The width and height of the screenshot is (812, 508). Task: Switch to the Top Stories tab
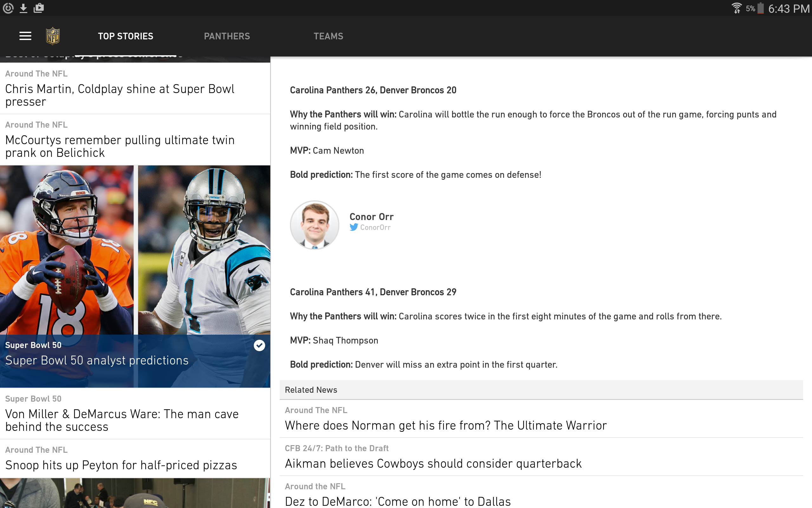[126, 36]
